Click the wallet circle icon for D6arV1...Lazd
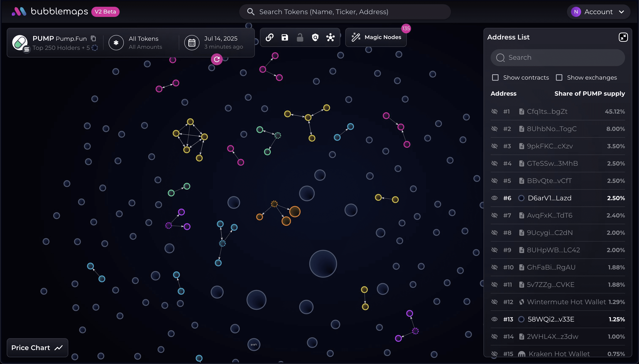 click(522, 198)
